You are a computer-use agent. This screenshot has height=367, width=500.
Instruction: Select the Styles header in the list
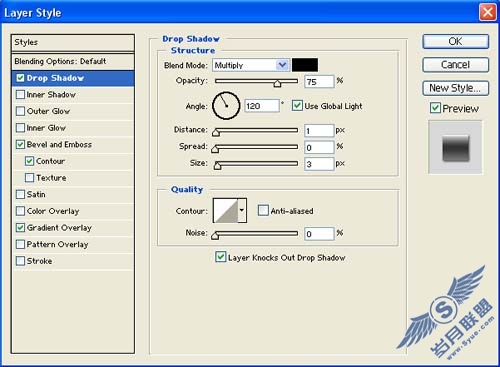(73, 42)
